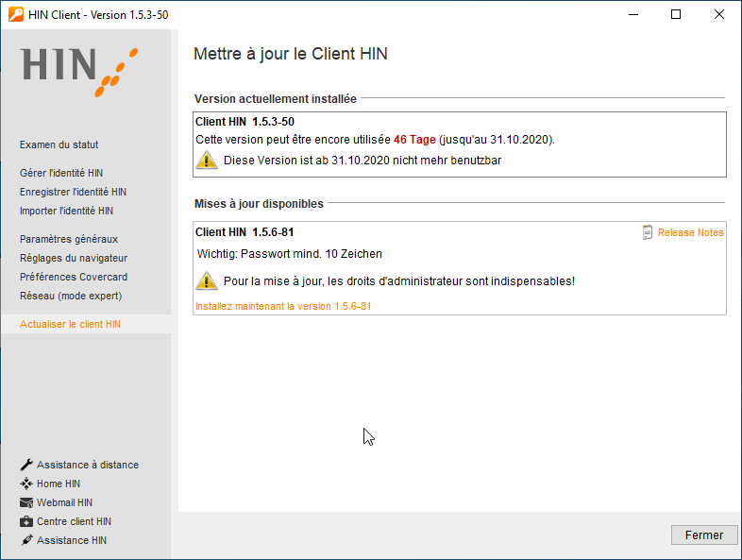Click the wrench icon beside Assistance à distance

coord(26,465)
